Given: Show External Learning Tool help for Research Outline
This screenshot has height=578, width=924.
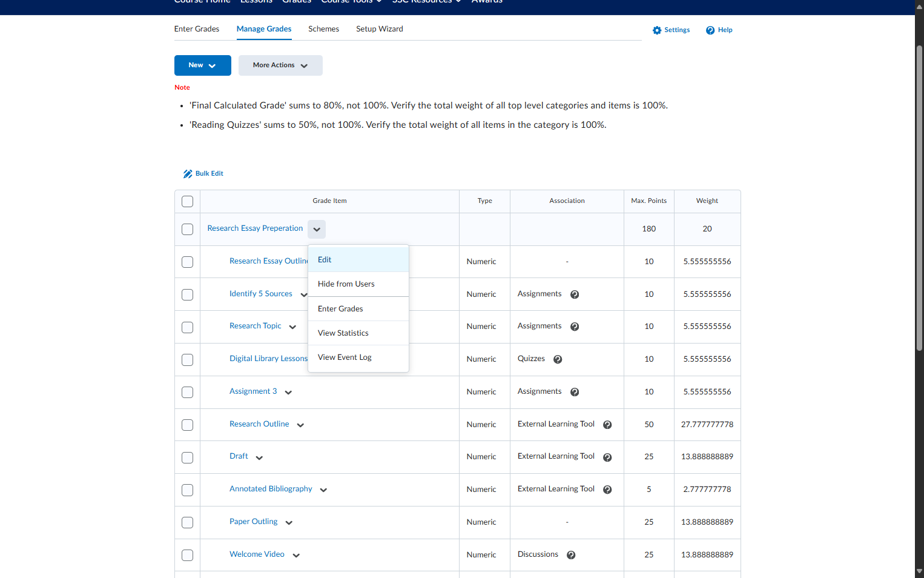Looking at the screenshot, I should (607, 425).
